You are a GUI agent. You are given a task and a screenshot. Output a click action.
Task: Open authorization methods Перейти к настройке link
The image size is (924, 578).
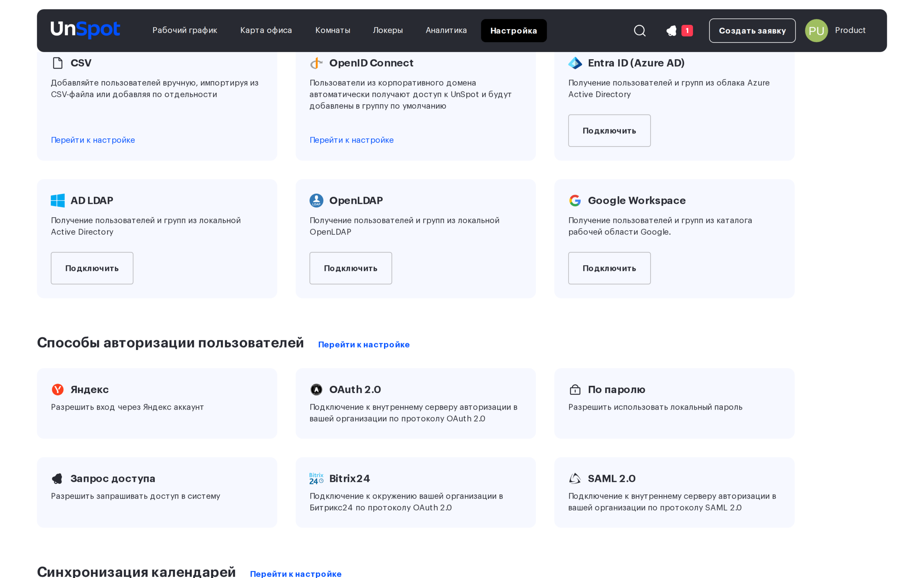click(x=364, y=344)
